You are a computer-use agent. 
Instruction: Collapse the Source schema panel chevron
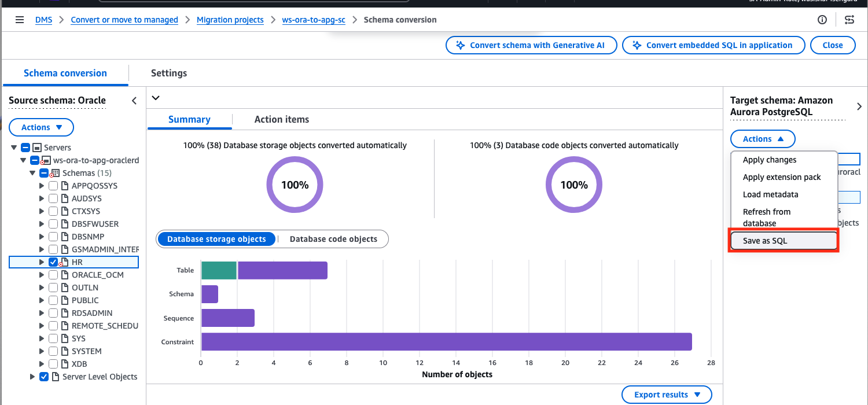coord(134,101)
